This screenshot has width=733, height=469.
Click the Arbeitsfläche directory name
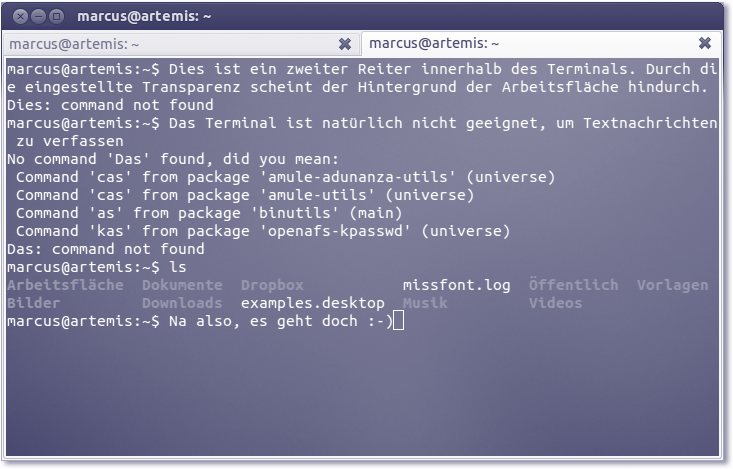coord(65,285)
